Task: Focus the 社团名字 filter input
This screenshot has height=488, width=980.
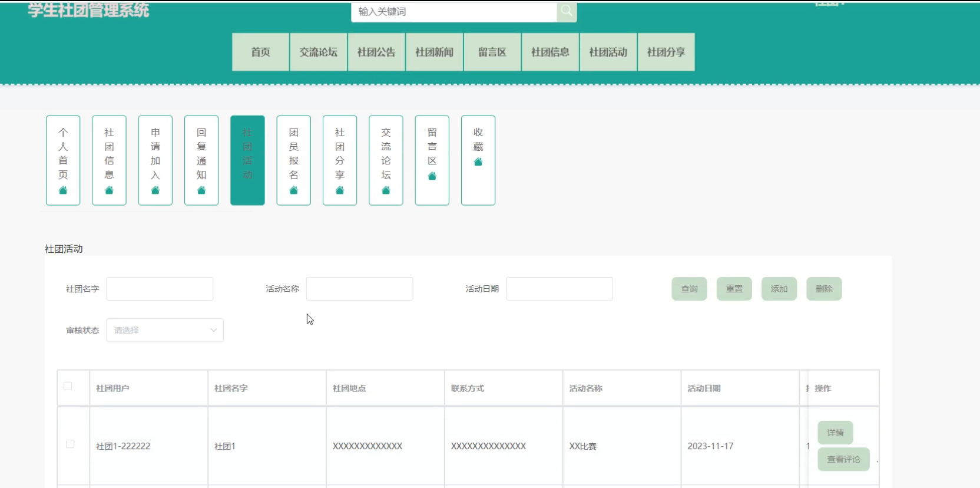Action: [x=160, y=289]
